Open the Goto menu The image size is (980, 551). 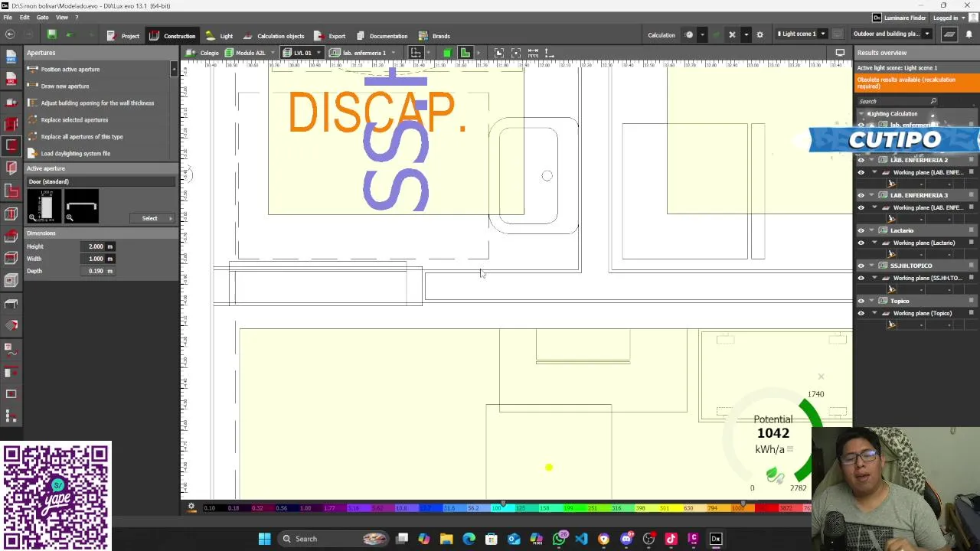[43, 17]
